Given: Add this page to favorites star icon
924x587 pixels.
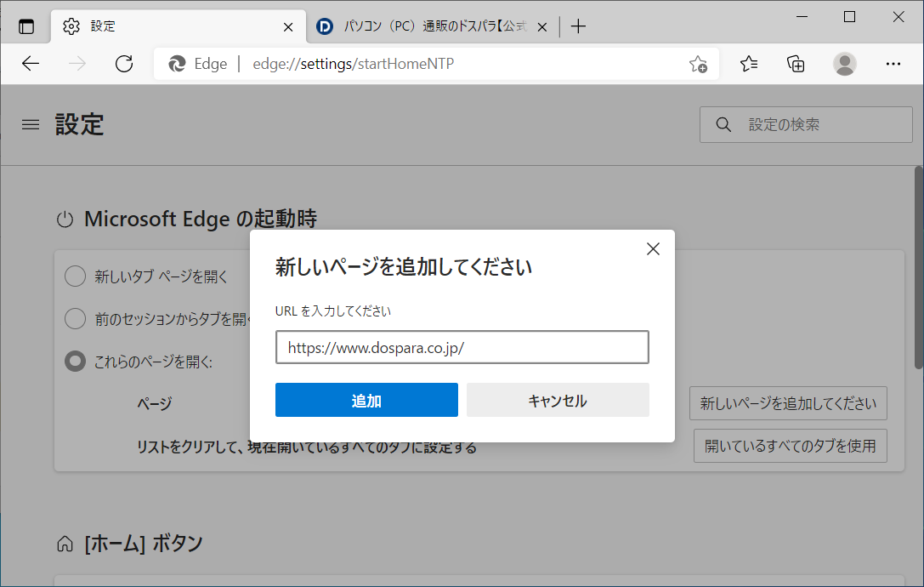Looking at the screenshot, I should (698, 64).
